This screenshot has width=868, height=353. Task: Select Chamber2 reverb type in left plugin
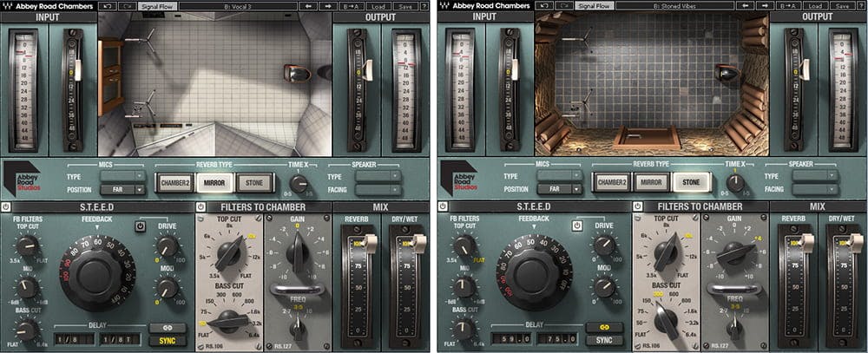click(174, 182)
